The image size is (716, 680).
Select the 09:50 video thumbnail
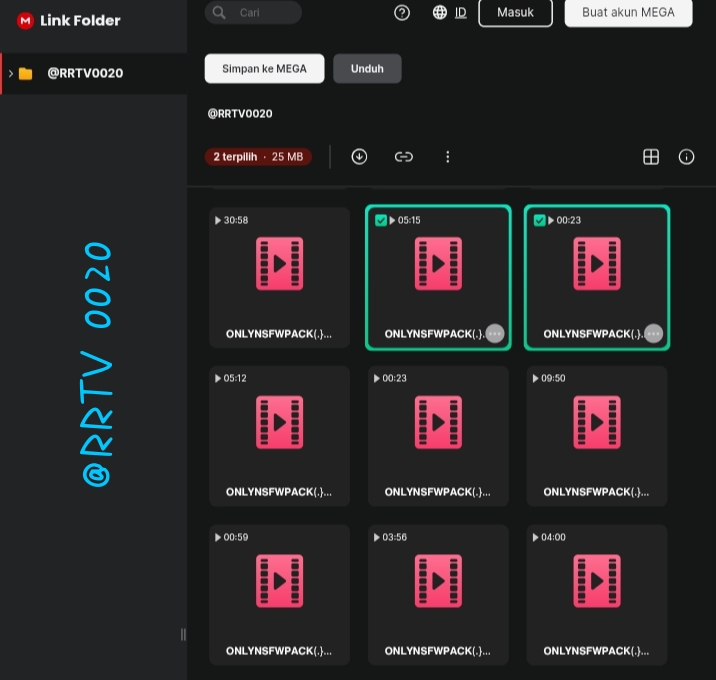click(x=597, y=436)
